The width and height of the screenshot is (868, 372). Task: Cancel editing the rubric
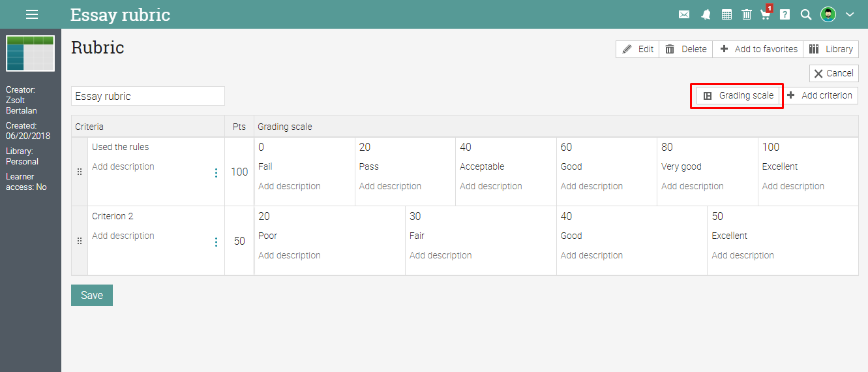point(833,73)
